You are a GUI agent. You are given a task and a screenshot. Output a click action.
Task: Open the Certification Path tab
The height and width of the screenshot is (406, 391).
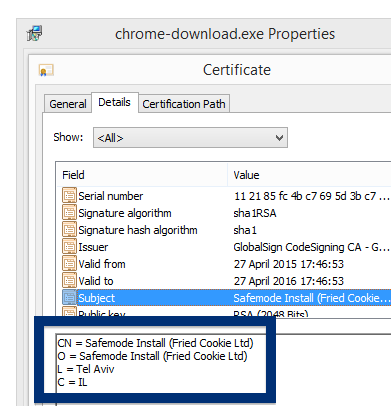184,104
